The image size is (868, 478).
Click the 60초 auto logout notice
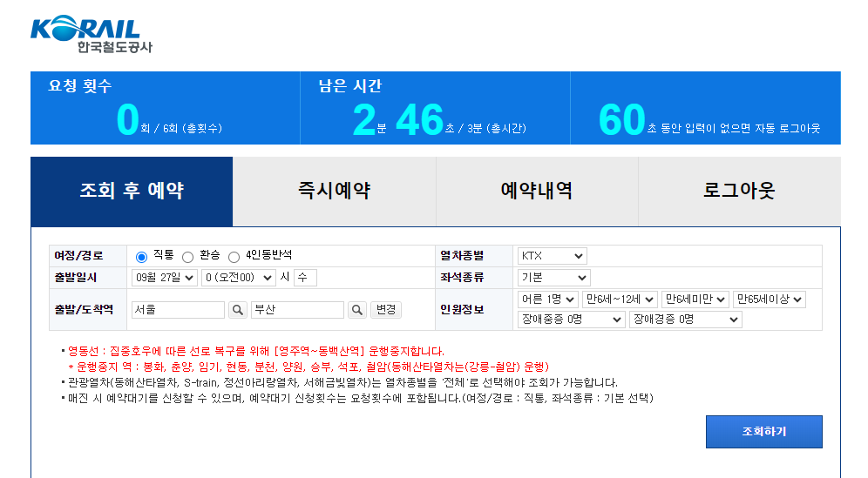[706, 108]
